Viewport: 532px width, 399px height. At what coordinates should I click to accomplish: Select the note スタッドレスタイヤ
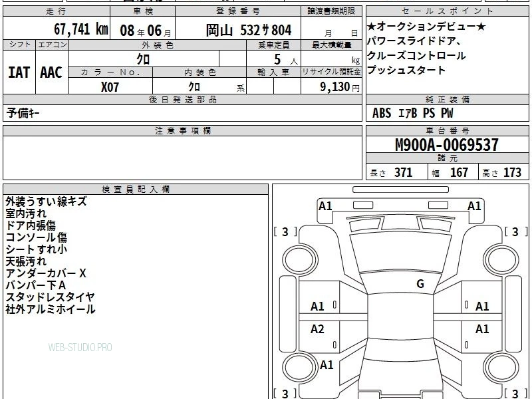tap(51, 297)
